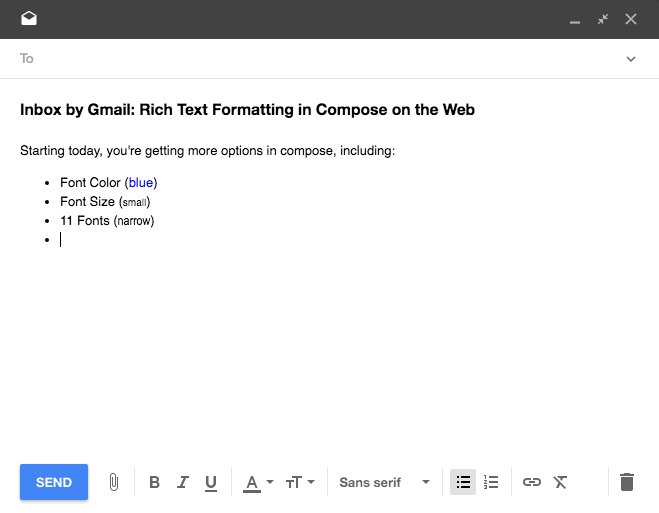Minimize the compose window

coord(575,20)
